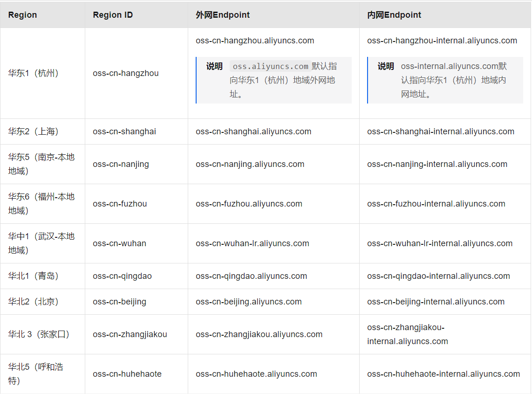The width and height of the screenshot is (532, 394).
Task: Click oss-cn-beijing-internal.aliyuncs.com endpoint
Action: coord(436,302)
